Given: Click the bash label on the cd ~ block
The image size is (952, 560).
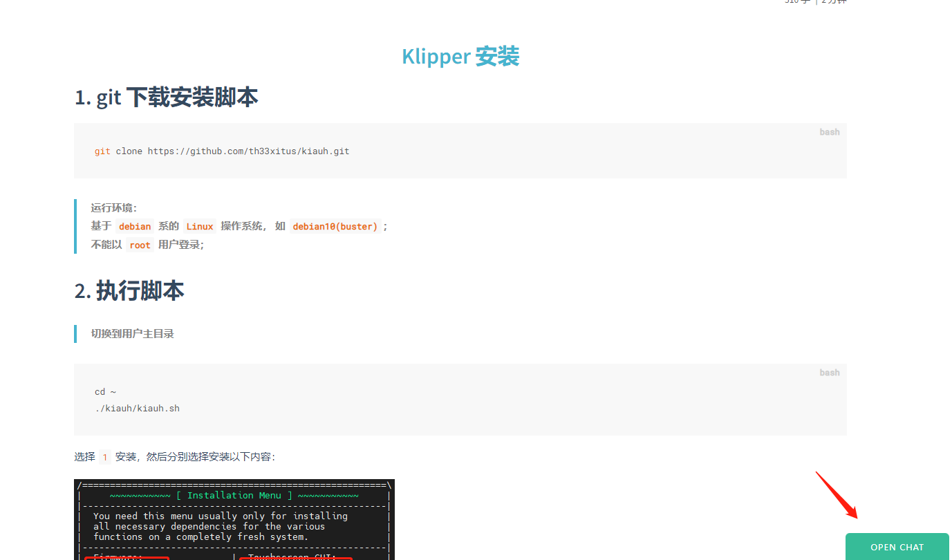Looking at the screenshot, I should [x=830, y=373].
